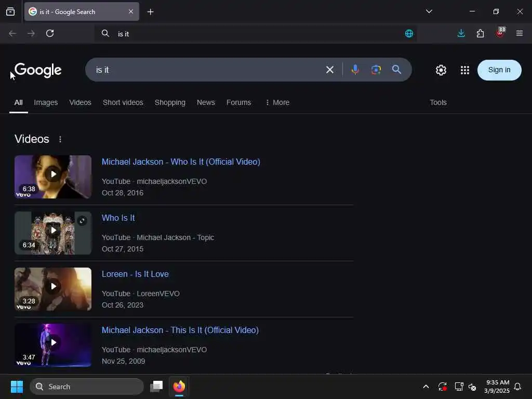Switch to the News tab
The image size is (532, 399).
pos(206,102)
